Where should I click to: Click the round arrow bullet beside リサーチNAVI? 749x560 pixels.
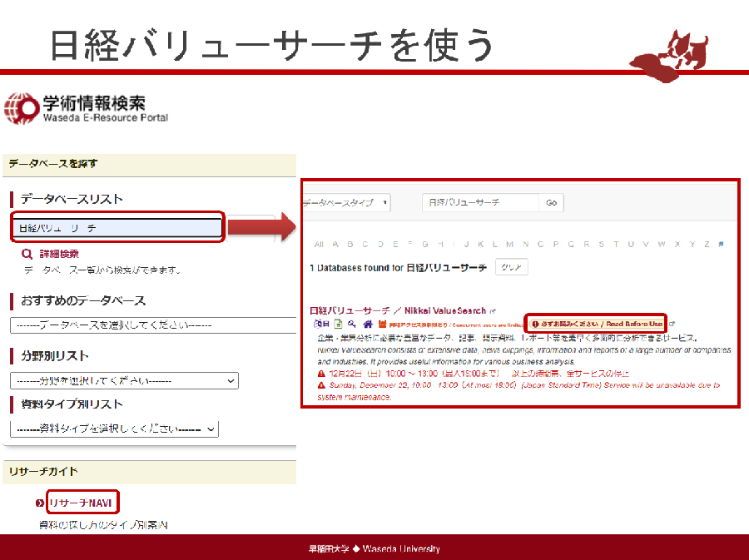coord(40,503)
